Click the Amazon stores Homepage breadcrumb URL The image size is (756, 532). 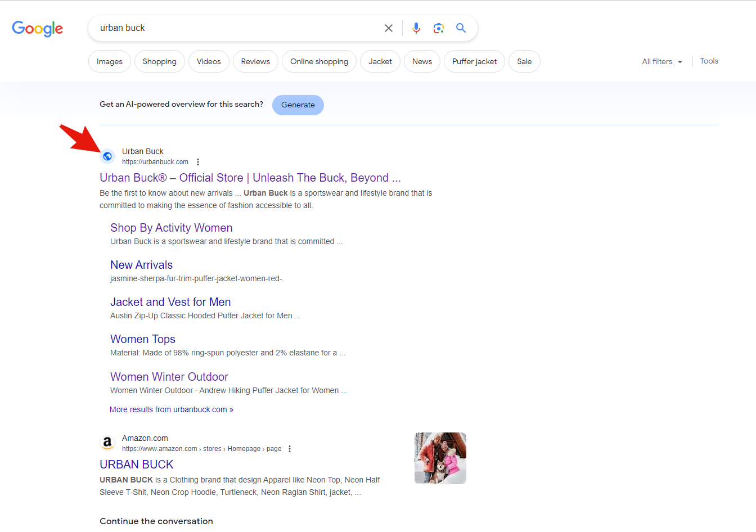(202, 449)
